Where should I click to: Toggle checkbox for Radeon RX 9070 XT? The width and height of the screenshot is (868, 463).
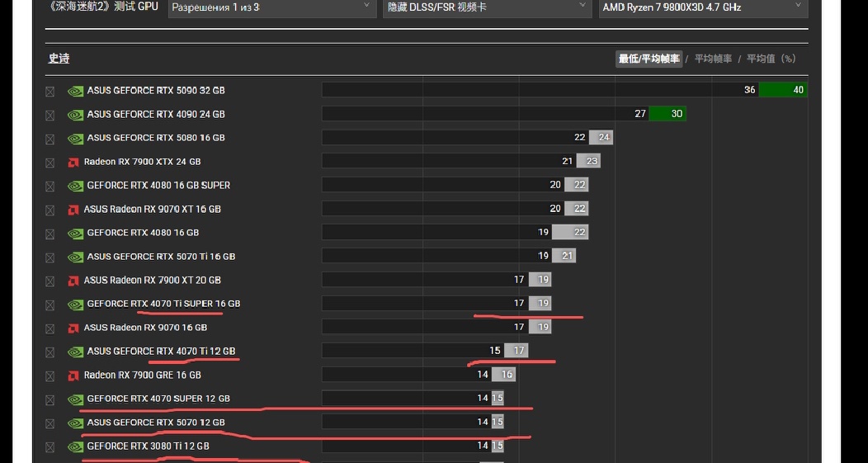[50, 210]
